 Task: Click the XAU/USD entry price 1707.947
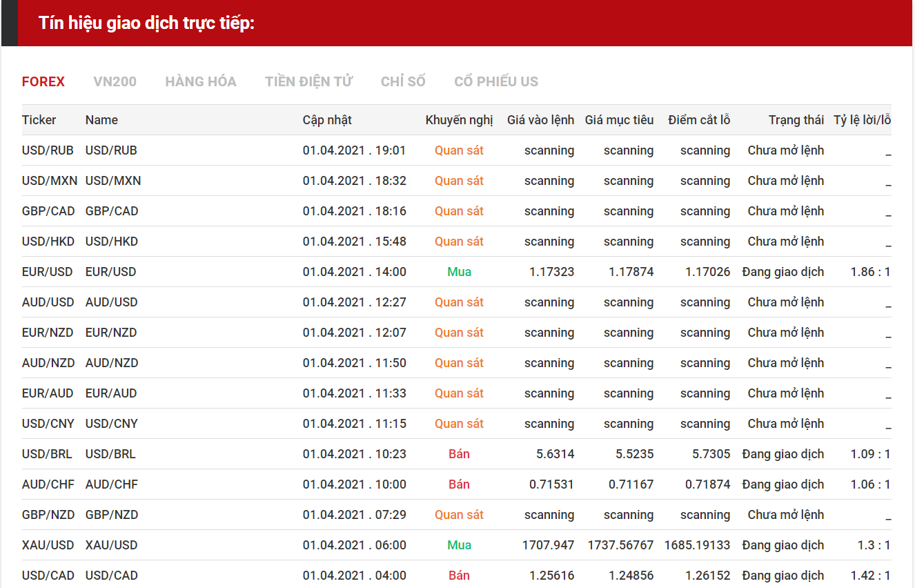pos(549,545)
